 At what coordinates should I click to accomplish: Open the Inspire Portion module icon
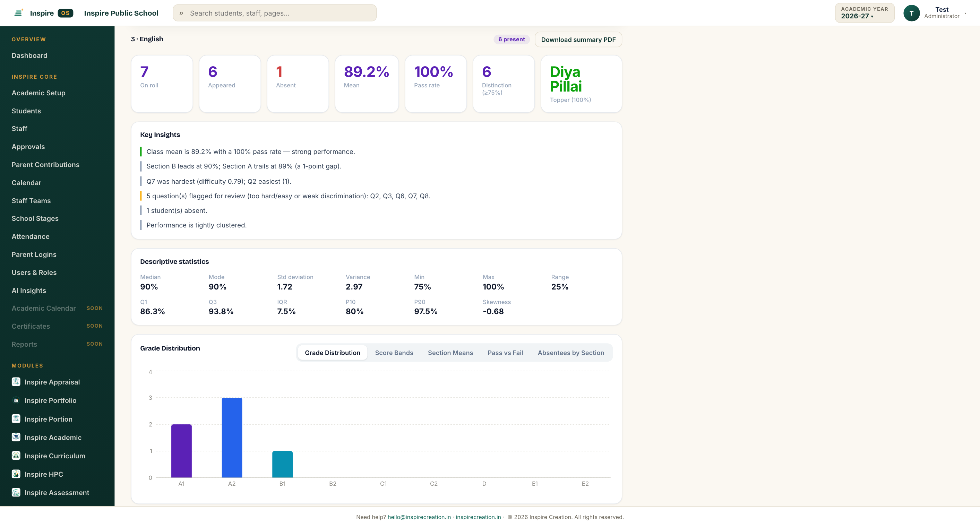pyautogui.click(x=16, y=418)
